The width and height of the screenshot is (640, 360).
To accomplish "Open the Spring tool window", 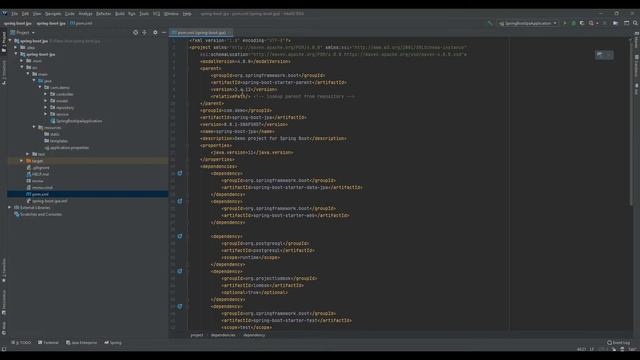I will point(113,342).
